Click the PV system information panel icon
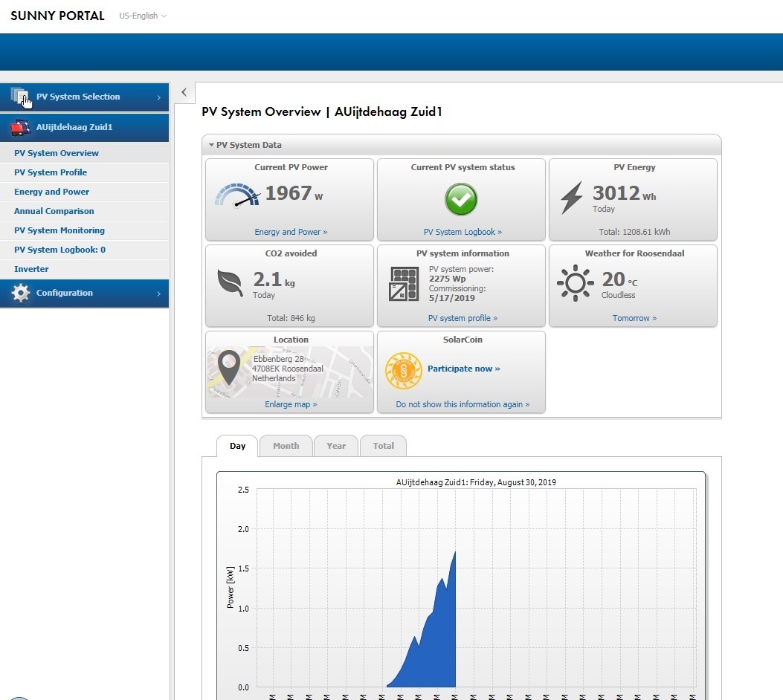 tap(404, 284)
